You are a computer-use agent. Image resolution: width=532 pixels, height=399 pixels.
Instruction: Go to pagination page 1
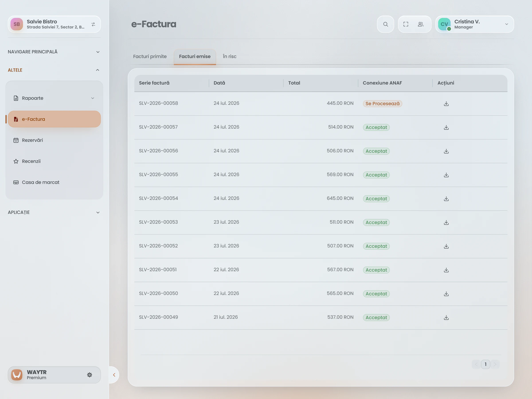point(485,364)
